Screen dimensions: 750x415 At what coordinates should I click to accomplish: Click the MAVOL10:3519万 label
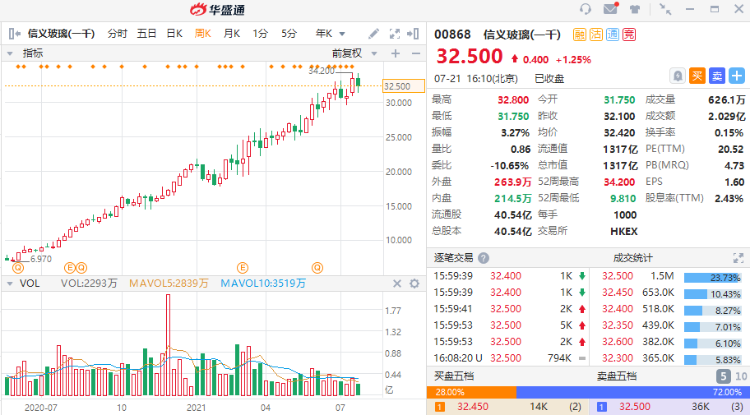coord(263,284)
